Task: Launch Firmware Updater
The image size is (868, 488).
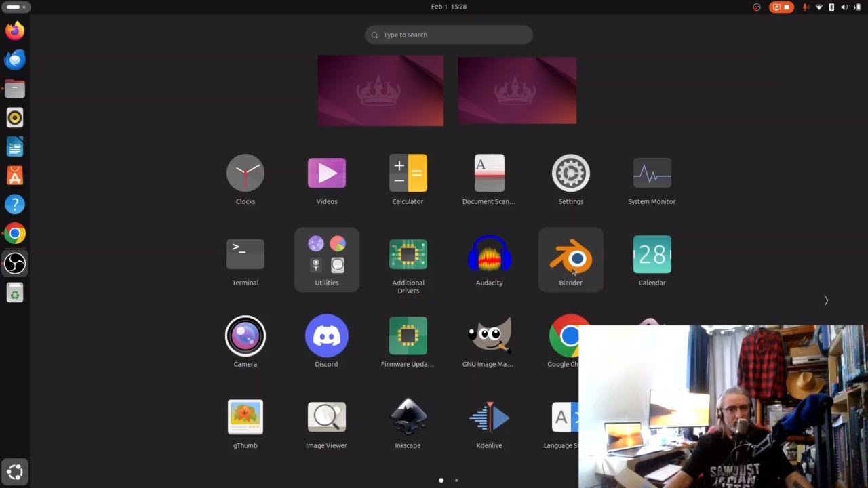Action: [x=408, y=336]
